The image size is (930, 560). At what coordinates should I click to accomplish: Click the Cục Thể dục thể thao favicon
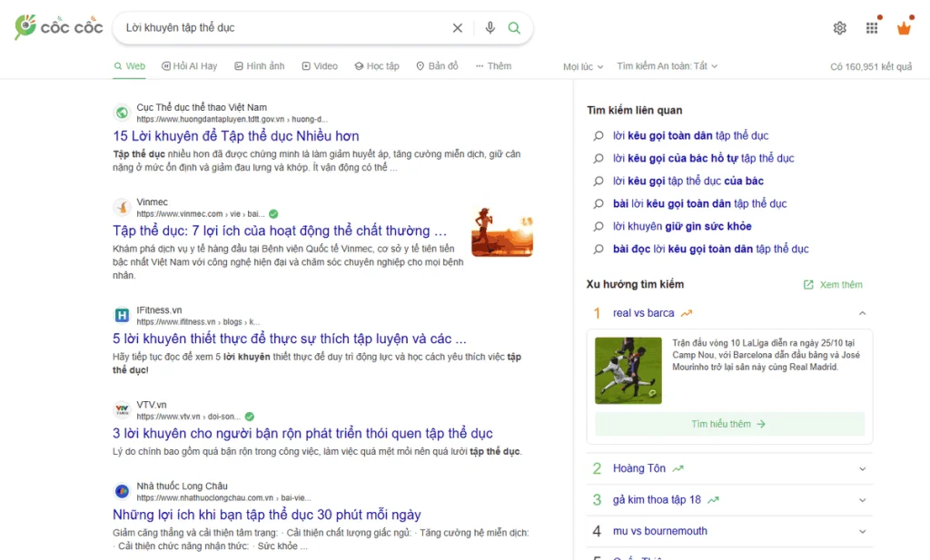(122, 113)
